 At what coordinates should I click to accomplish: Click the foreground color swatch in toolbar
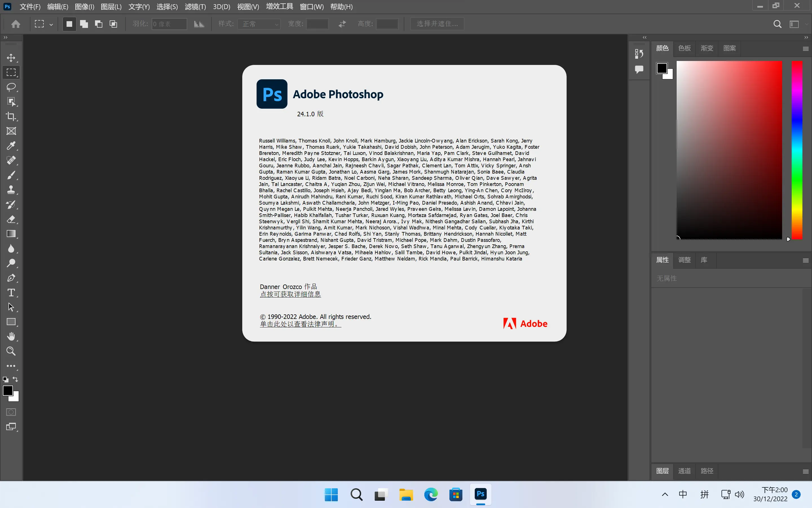[x=7, y=391]
